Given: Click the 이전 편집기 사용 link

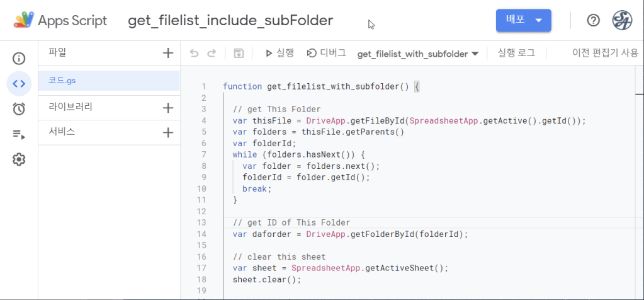Looking at the screenshot, I should tap(604, 54).
